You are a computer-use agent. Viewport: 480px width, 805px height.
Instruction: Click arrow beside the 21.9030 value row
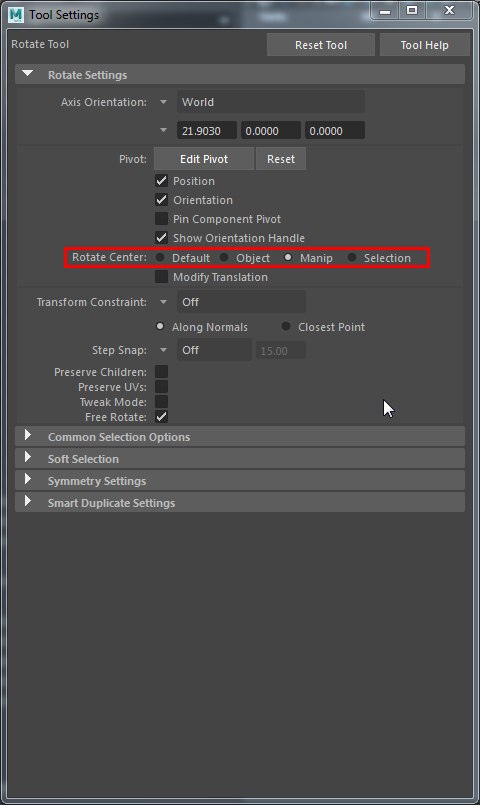point(163,130)
